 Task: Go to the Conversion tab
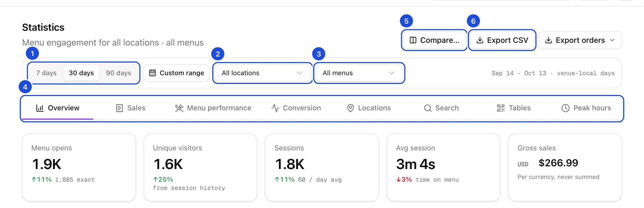[x=296, y=108]
